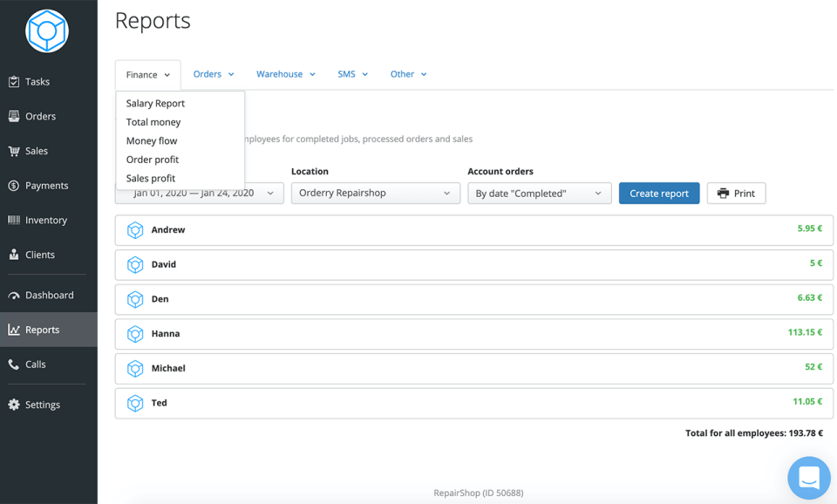The height and width of the screenshot is (504, 837).
Task: Open the chat support bubble
Action: tap(809, 478)
